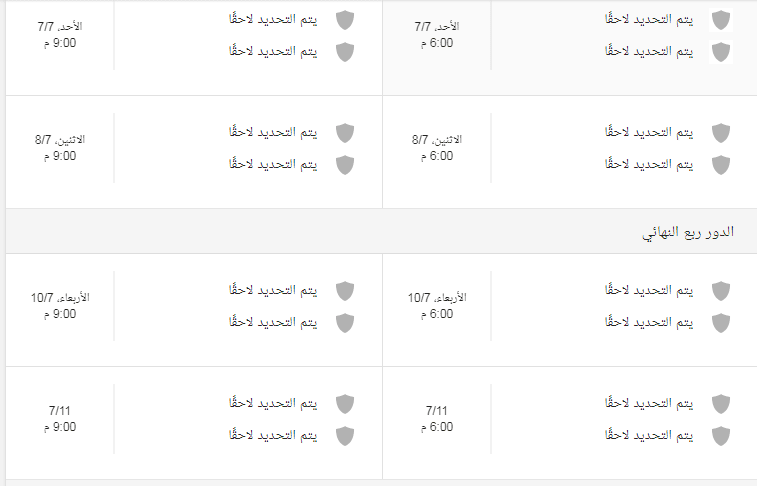Screen dimensions: 757x486
Task: Open the Wednesday 10/7 6:00 م match date
Action: 436,305
